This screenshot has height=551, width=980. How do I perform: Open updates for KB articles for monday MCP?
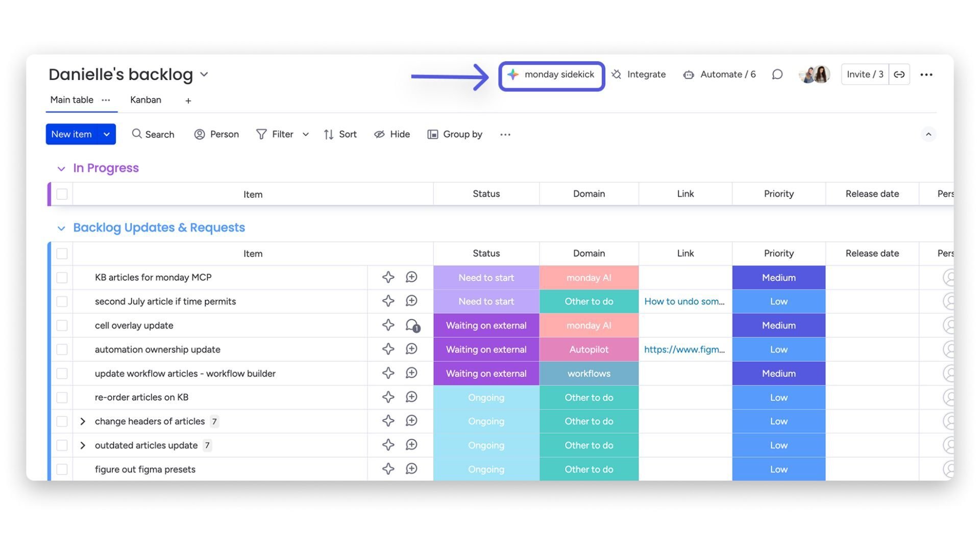coord(411,277)
